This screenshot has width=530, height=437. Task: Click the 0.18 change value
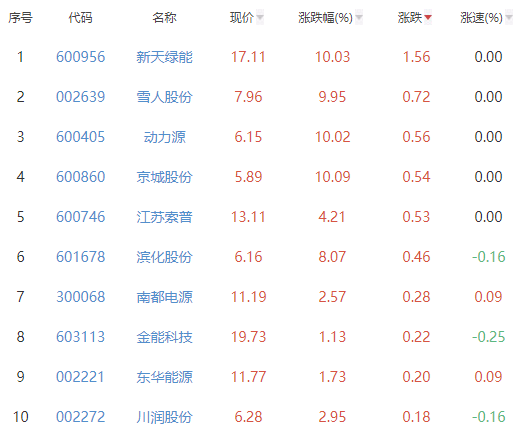416,417
